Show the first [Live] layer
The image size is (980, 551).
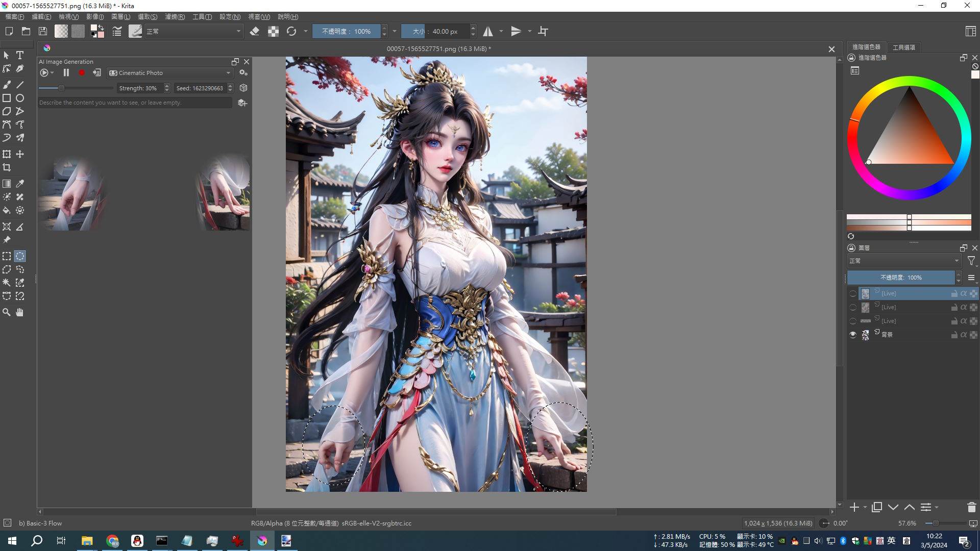(x=853, y=293)
